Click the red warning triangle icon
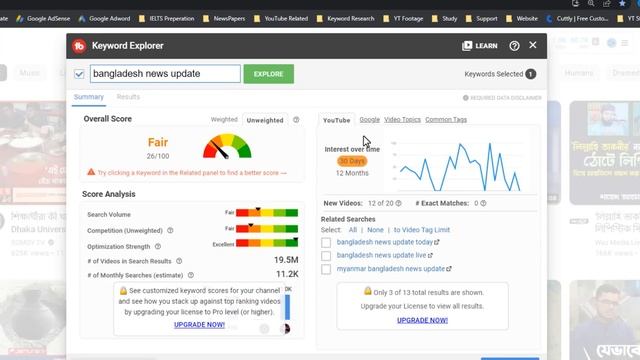 click(x=91, y=172)
